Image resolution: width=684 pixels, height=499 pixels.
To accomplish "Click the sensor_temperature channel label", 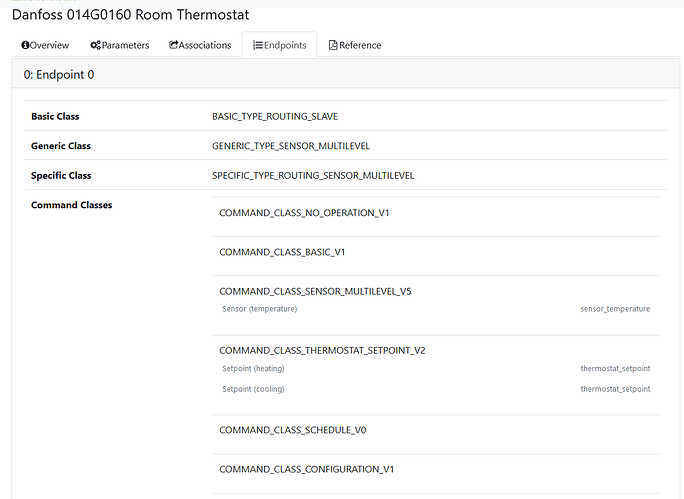I will click(x=615, y=309).
